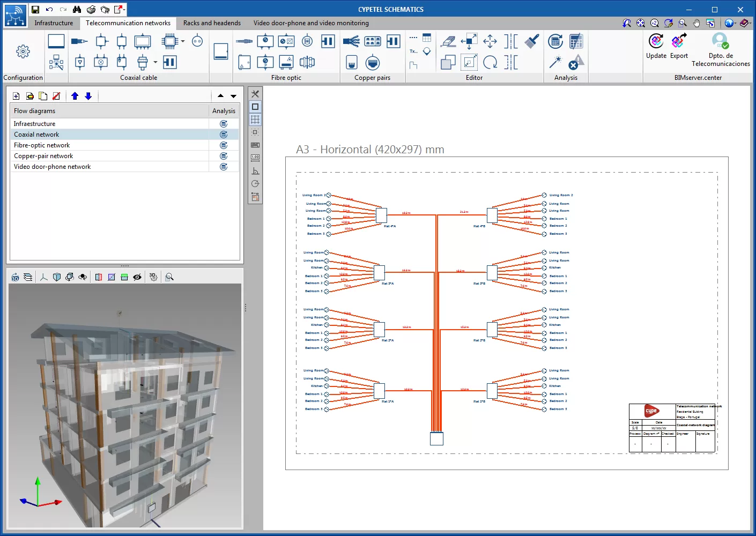Screen dimensions: 756x536
Task: Select the Move arrows tool in Editor
Action: click(x=490, y=41)
